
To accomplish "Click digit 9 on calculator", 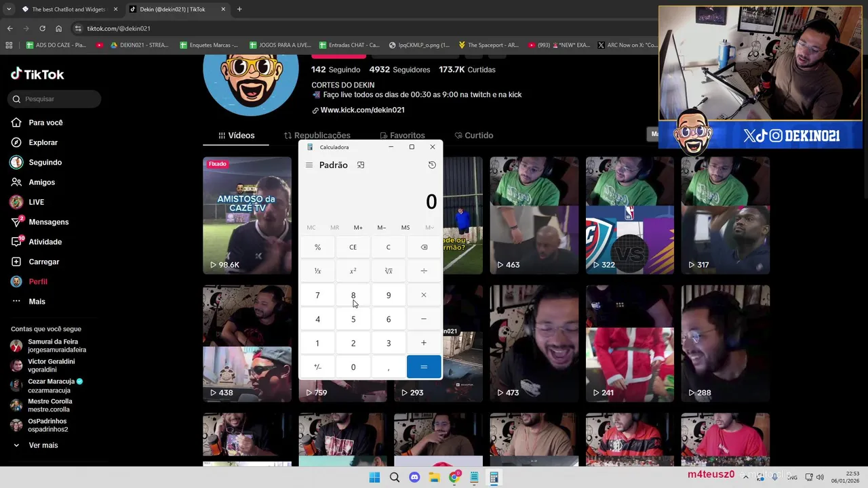I will (389, 295).
